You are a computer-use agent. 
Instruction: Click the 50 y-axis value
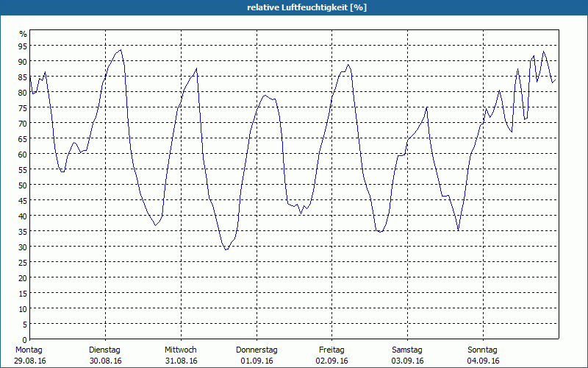pyautogui.click(x=23, y=185)
